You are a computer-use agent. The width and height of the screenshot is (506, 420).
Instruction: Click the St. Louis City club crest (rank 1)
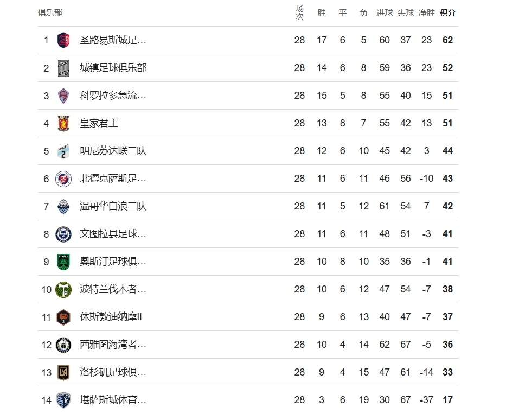tap(63, 40)
